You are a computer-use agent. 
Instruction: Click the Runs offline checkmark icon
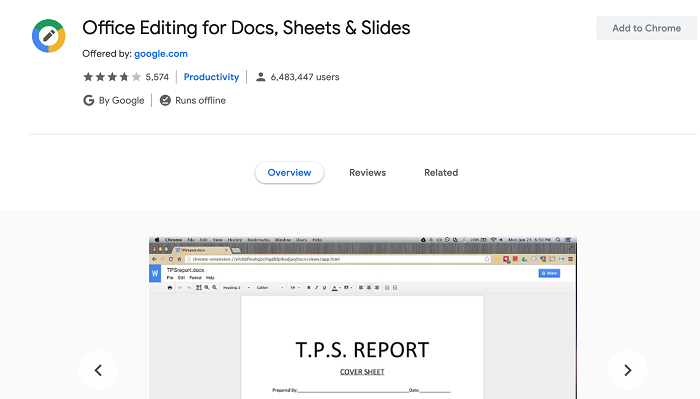(x=165, y=100)
